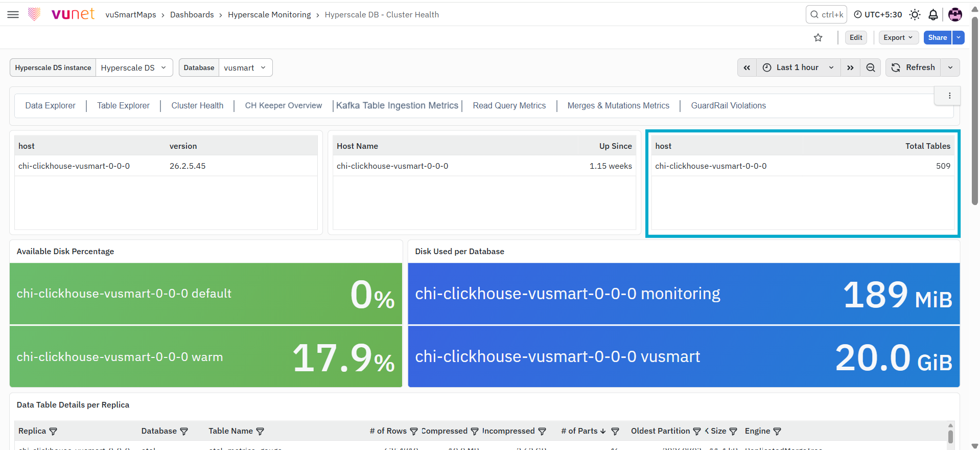This screenshot has width=980, height=450.
Task: Click the page vertical scrollbar thumb
Action: tap(975, 111)
